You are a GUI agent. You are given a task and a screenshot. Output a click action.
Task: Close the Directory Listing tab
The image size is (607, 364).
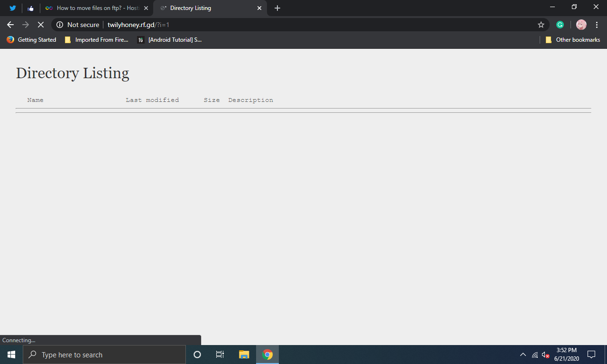(259, 8)
